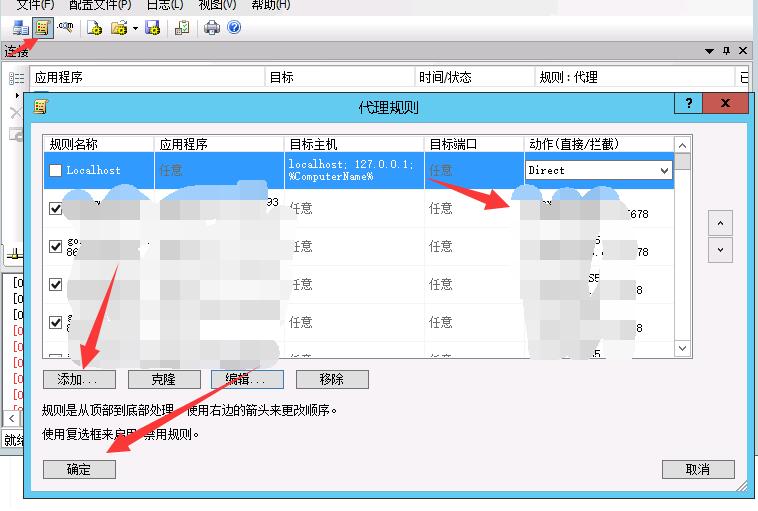
Task: Click the open profile folder icon
Action: click(x=119, y=28)
